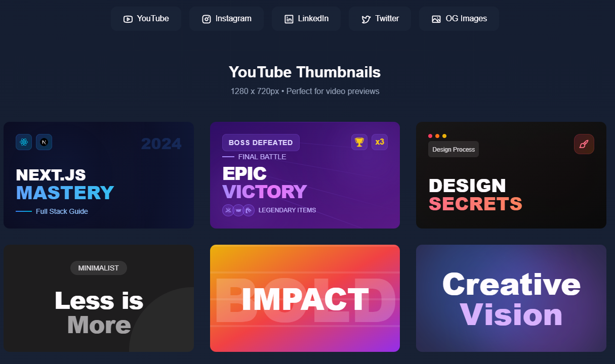Viewport: 615px width, 364px height.
Task: Open the Design Secrets thumbnail
Action: point(511,175)
